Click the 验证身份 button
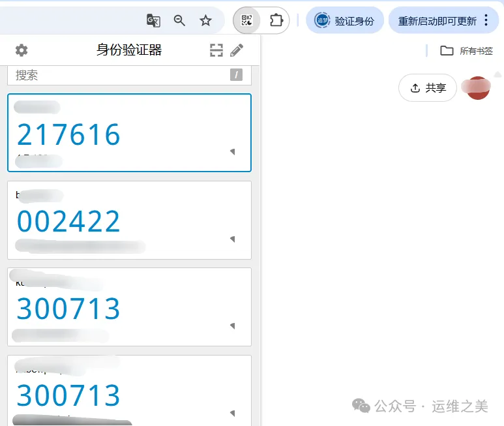504x426 pixels. tap(345, 20)
